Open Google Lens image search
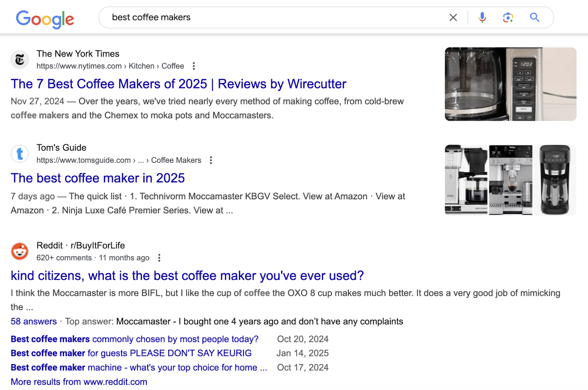 tap(508, 17)
